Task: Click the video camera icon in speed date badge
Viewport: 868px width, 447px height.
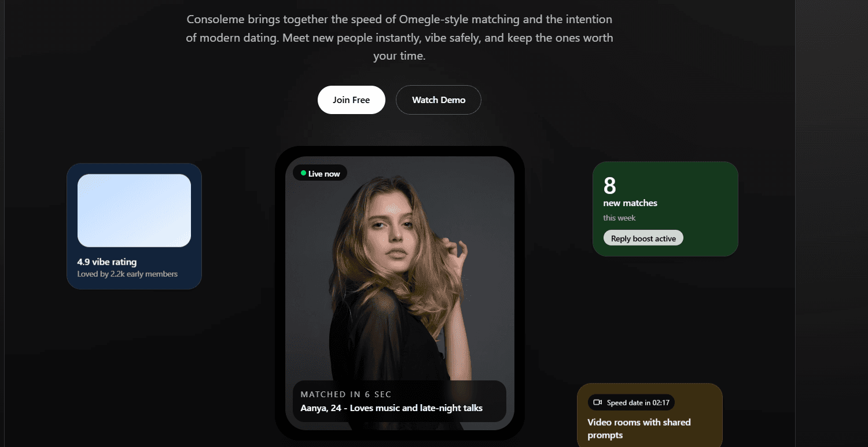Action: point(598,402)
